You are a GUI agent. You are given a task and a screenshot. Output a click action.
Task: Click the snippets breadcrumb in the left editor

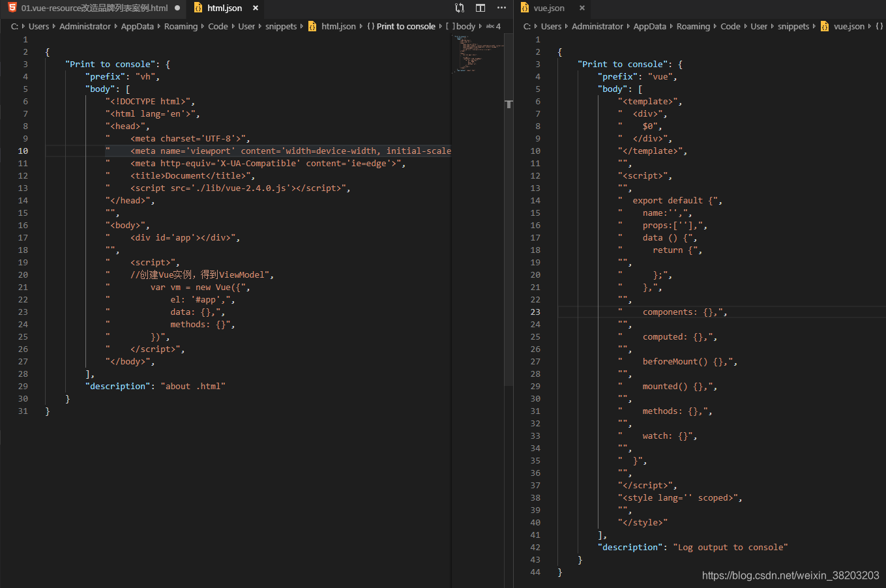click(281, 26)
